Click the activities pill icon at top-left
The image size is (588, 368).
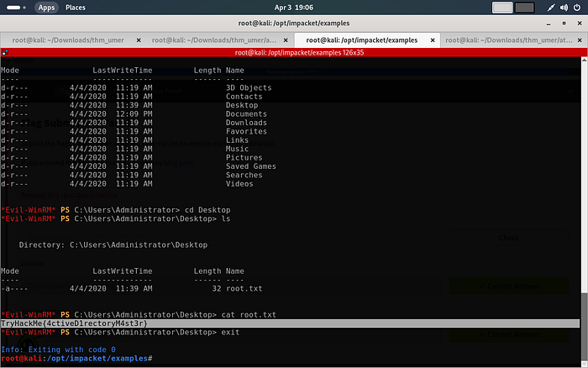(x=16, y=8)
